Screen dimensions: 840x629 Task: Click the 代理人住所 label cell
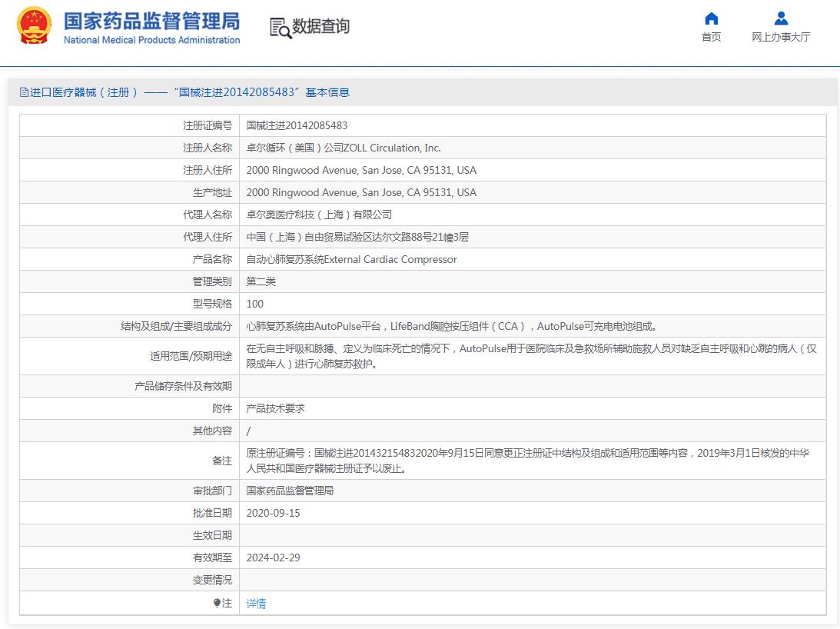coord(129,237)
